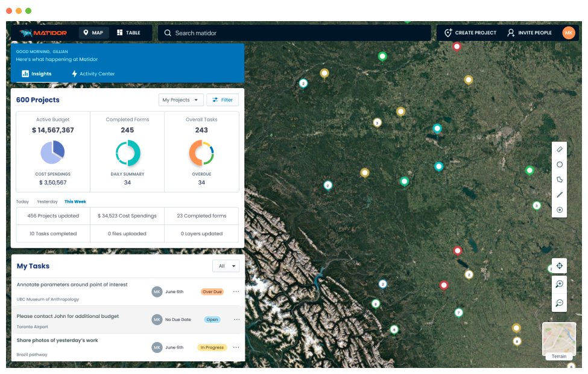
Task: Switch to TABLE view
Action: click(128, 33)
